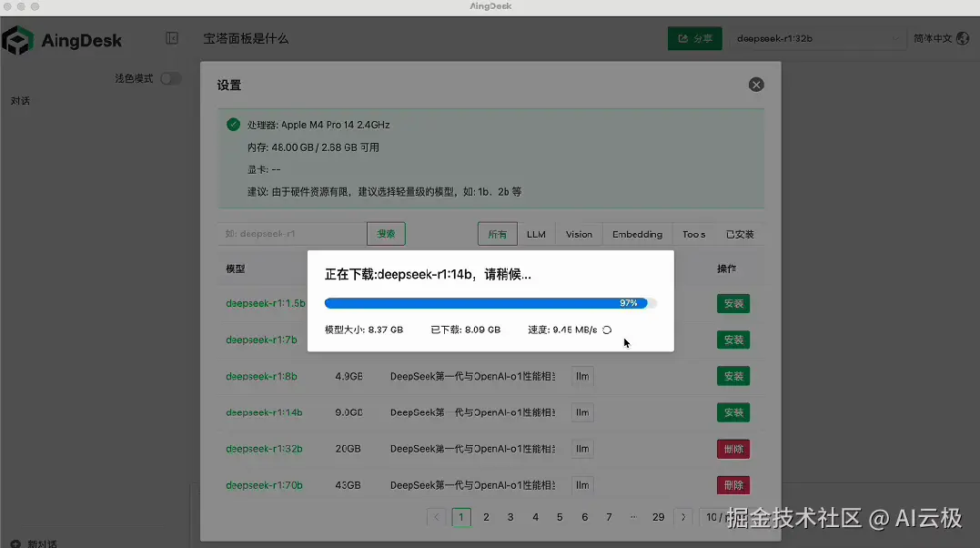Click the 20GB size cell

348,449
